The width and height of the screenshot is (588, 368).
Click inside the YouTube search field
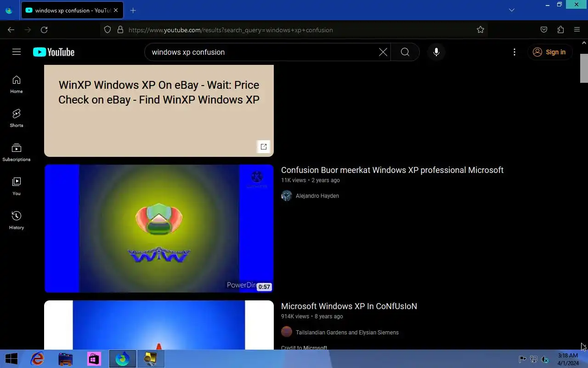click(x=262, y=52)
